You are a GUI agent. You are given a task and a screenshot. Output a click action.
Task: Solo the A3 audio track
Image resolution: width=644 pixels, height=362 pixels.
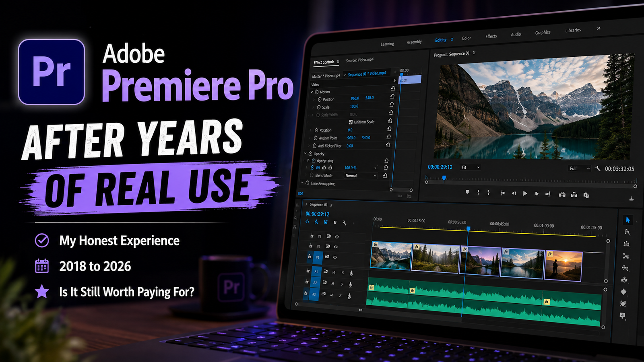pos(341,295)
